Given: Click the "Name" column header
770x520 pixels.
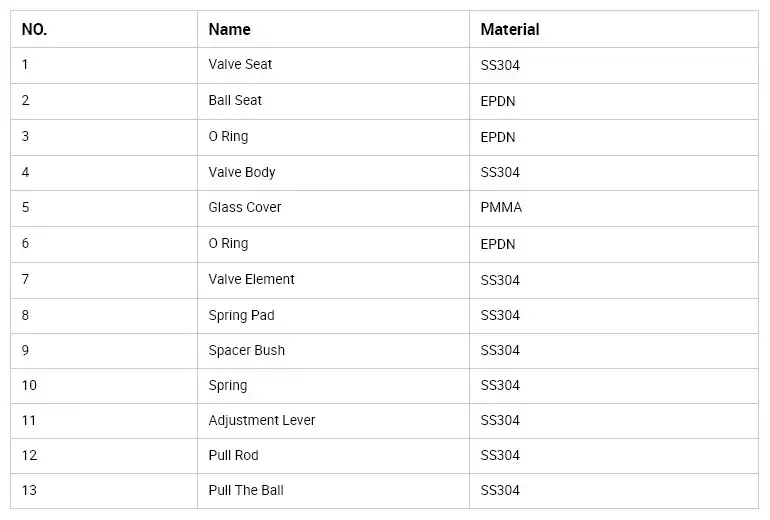Looking at the screenshot, I should pyautogui.click(x=229, y=30).
